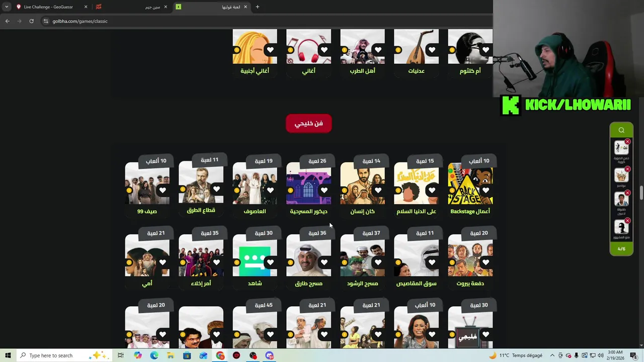Toggle heart on ديكور المسرحية card
644x362 pixels.
[x=324, y=191]
